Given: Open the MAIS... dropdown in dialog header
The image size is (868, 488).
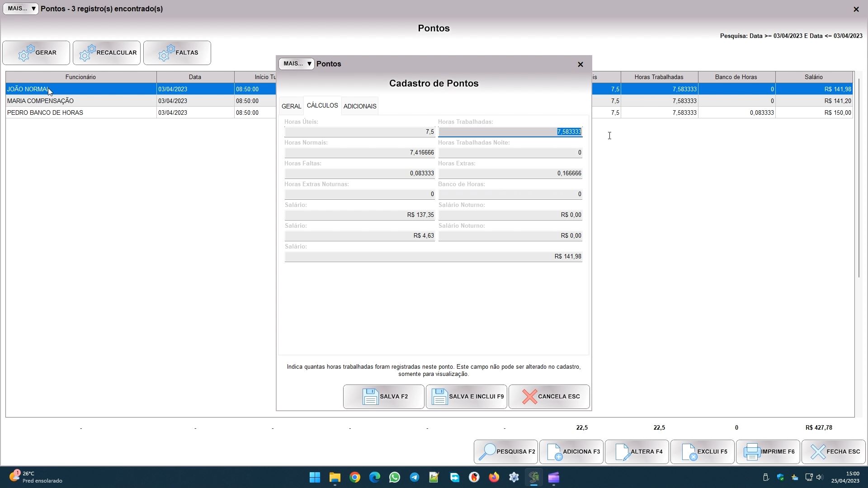Looking at the screenshot, I should point(296,64).
